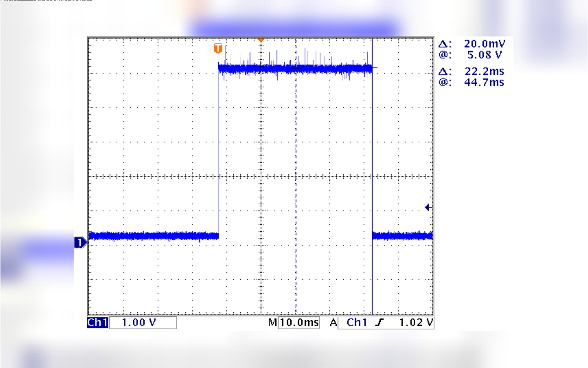The width and height of the screenshot is (588, 368).
Task: Click the Ch1 channel label at bottom left
Action: pyautogui.click(x=97, y=322)
